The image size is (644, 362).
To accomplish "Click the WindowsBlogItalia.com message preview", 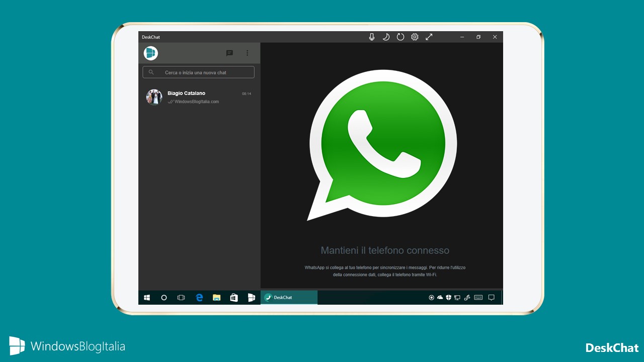I will pos(197,102).
